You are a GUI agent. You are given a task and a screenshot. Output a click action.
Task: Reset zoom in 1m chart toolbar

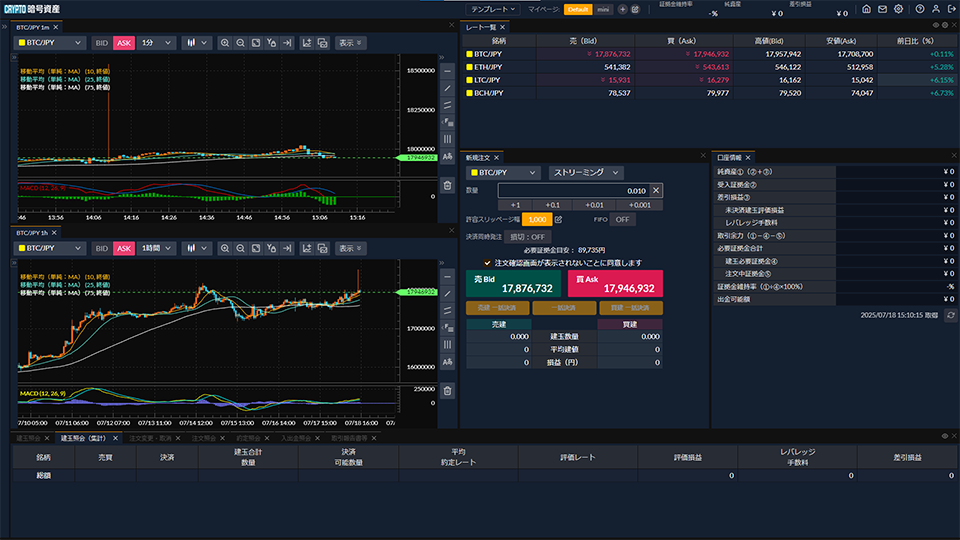tap(256, 43)
